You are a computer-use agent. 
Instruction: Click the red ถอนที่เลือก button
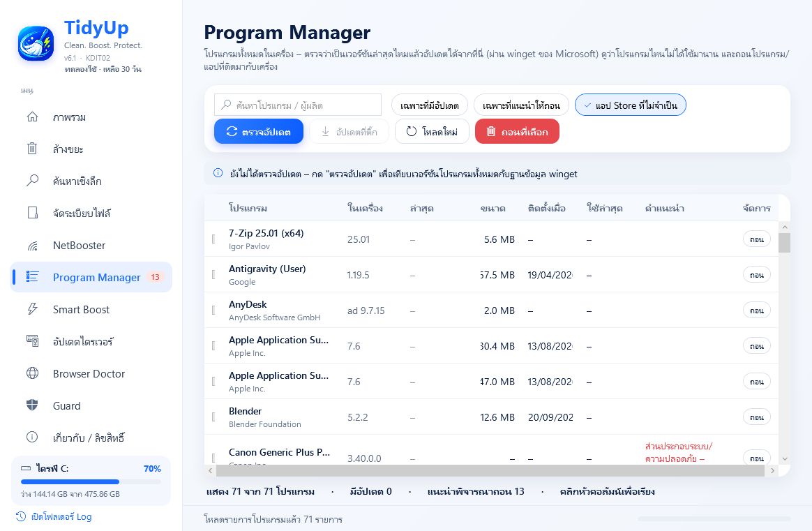(517, 132)
